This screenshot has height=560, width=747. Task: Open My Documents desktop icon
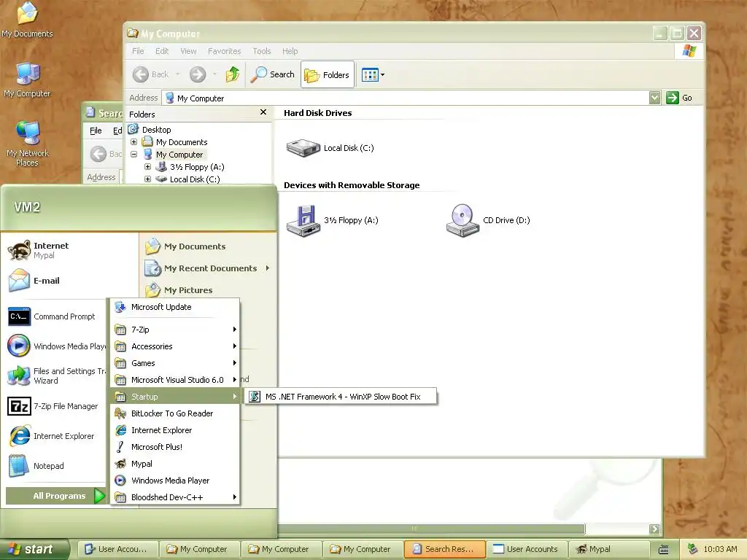tap(27, 20)
